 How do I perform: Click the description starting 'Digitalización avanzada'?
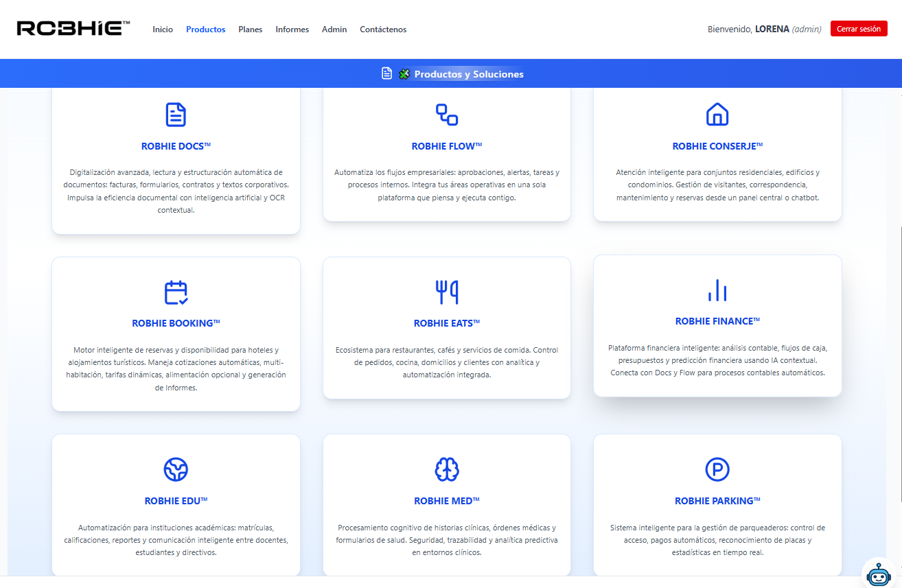[176, 191]
